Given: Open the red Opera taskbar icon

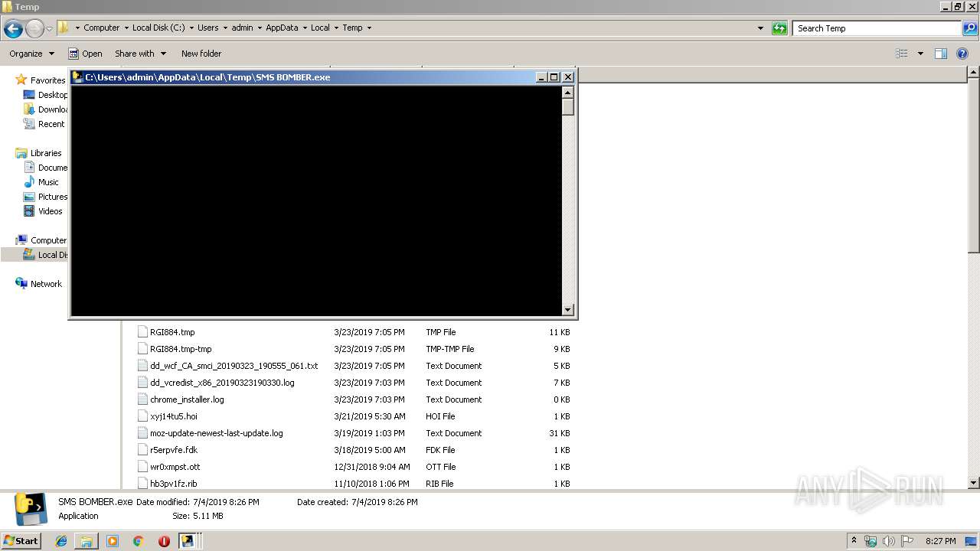Looking at the screenshot, I should pos(164,541).
